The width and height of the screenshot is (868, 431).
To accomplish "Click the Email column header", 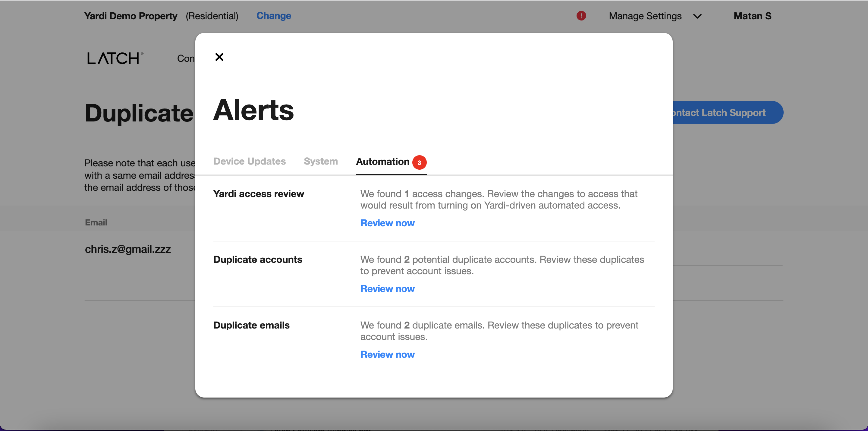I will [x=96, y=222].
